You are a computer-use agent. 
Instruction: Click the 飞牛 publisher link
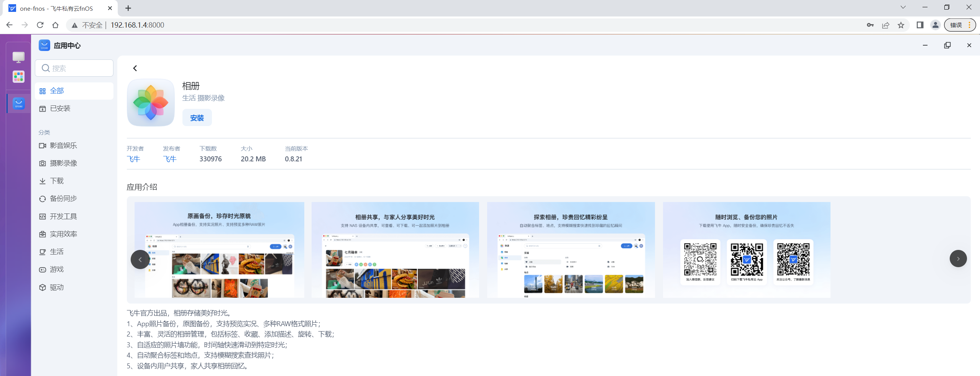click(170, 159)
